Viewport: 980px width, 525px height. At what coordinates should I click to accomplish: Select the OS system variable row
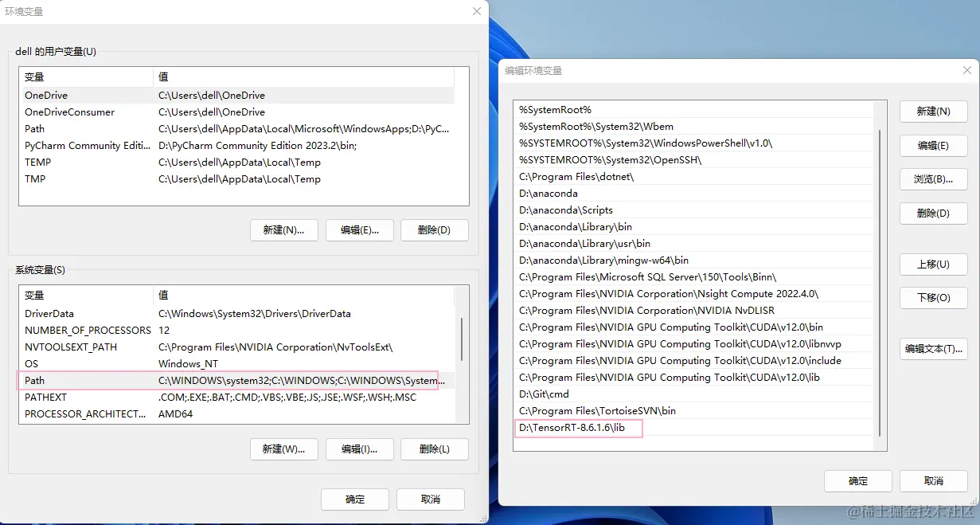click(x=236, y=363)
